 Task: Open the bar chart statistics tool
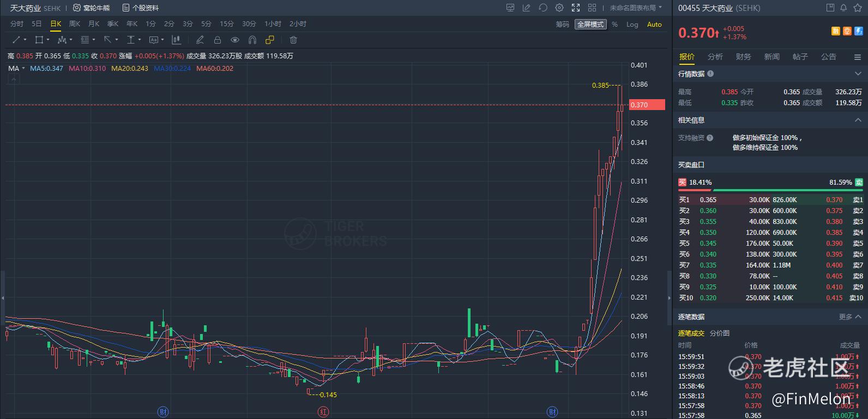click(x=176, y=40)
